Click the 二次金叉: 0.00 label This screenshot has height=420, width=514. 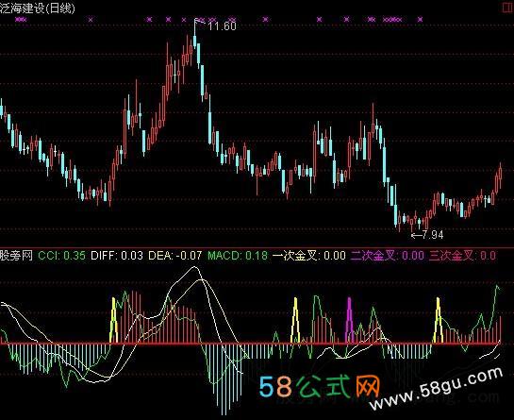[387, 256]
